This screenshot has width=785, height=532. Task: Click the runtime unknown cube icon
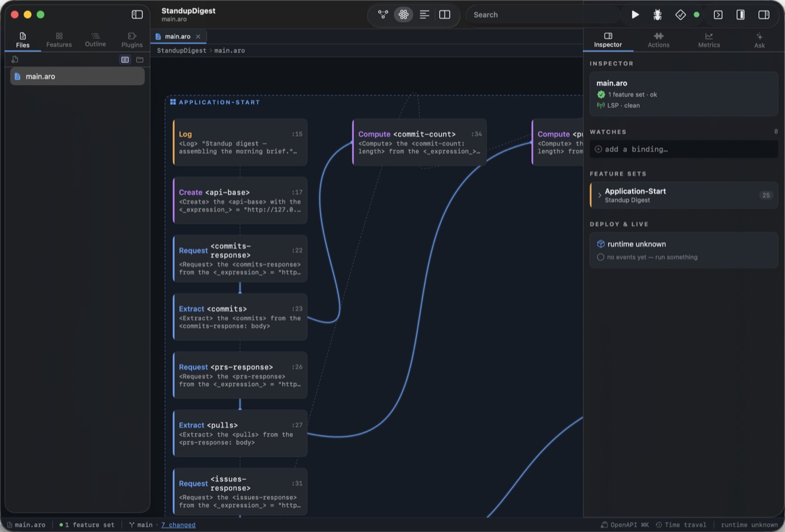[601, 244]
